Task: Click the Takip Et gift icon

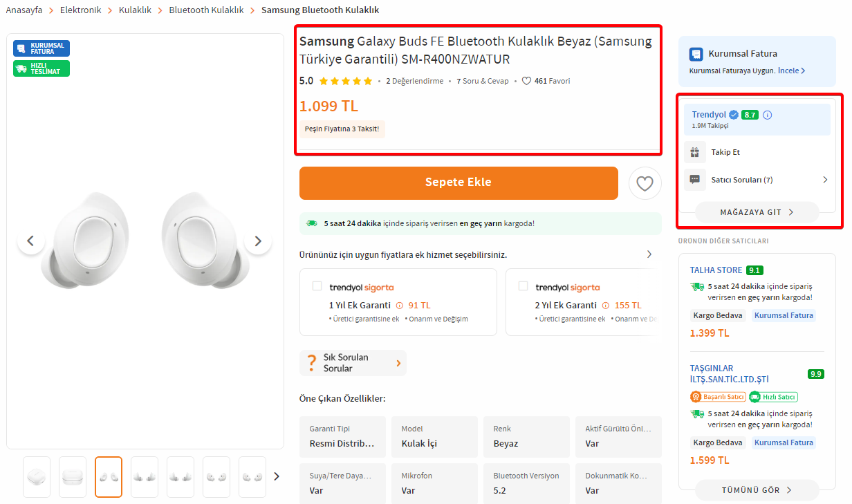Action: click(695, 152)
